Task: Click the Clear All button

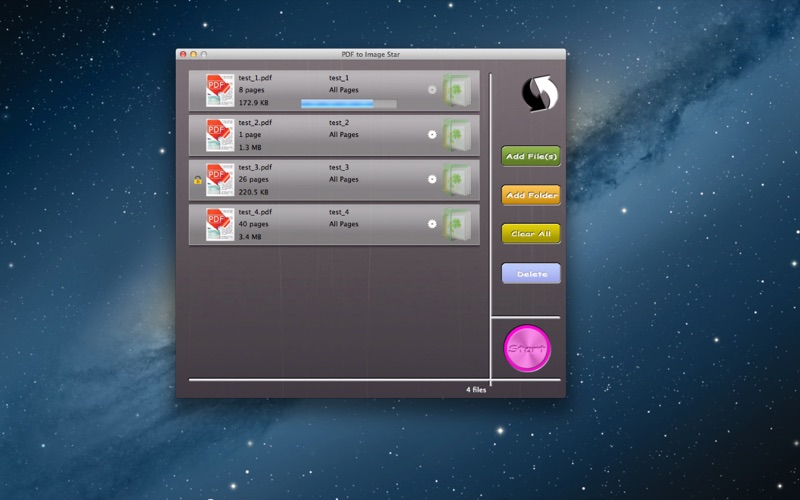Action: point(531,234)
